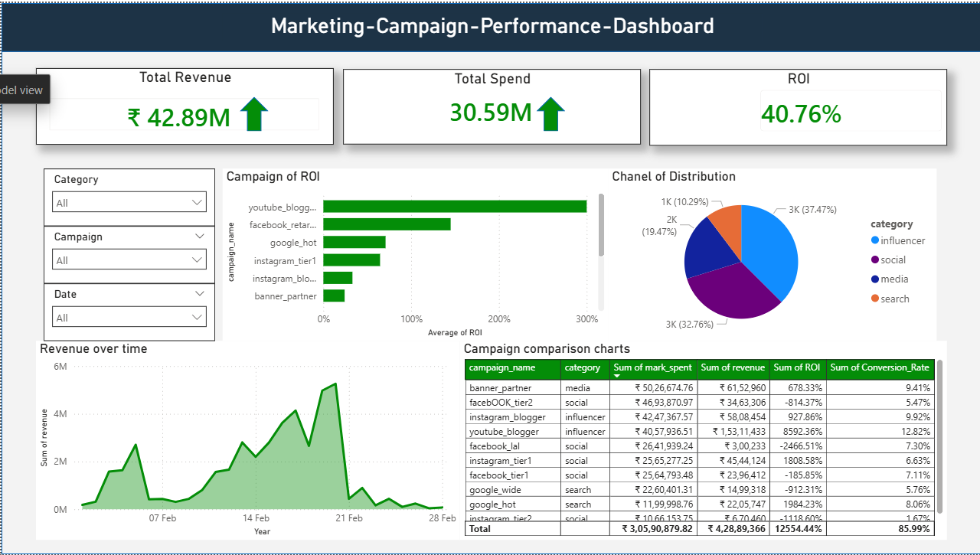The height and width of the screenshot is (555, 980).
Task: Click the chevron in the Campaign slicer header
Action: [200, 237]
